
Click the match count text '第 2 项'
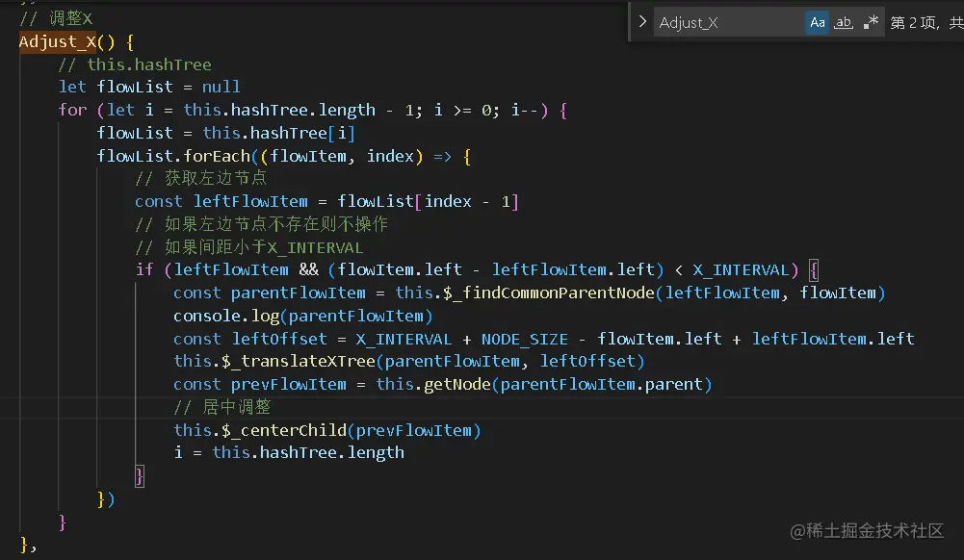(914, 23)
